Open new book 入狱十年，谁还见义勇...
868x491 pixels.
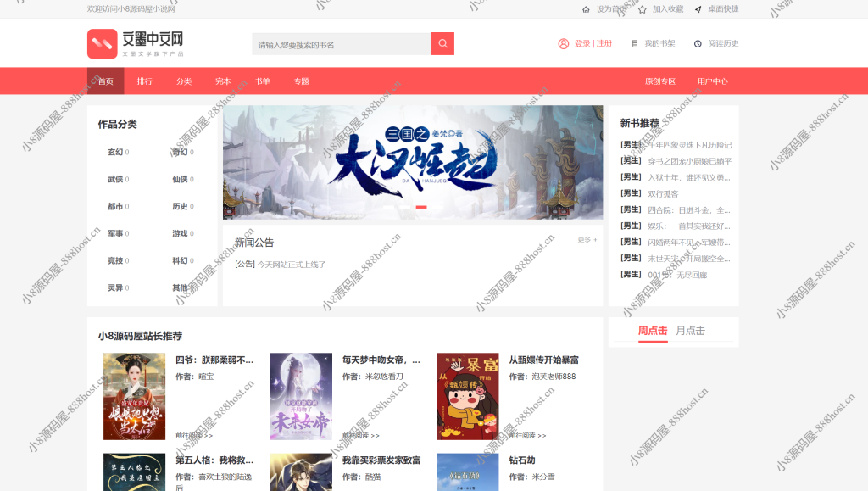click(x=688, y=178)
